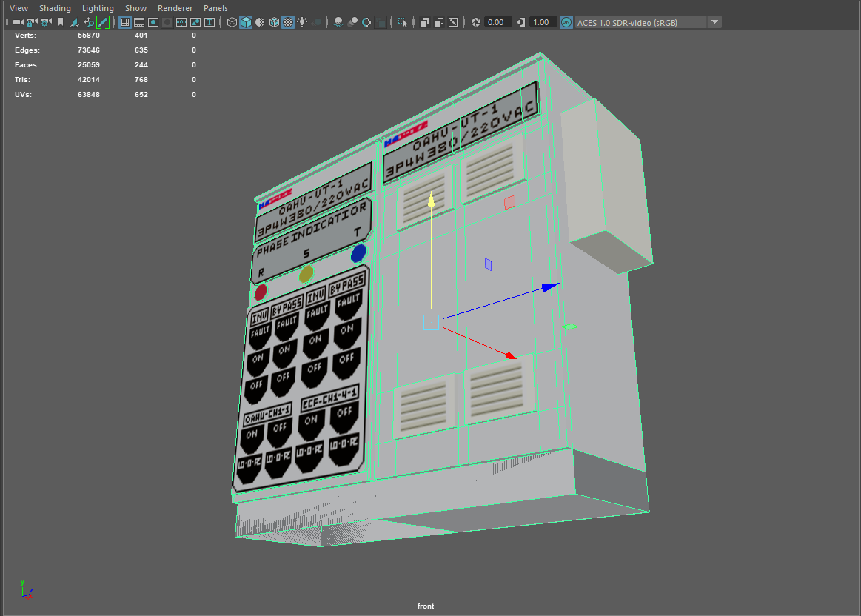861x616 pixels.
Task: Toggle the color management ON button
Action: tap(566, 22)
